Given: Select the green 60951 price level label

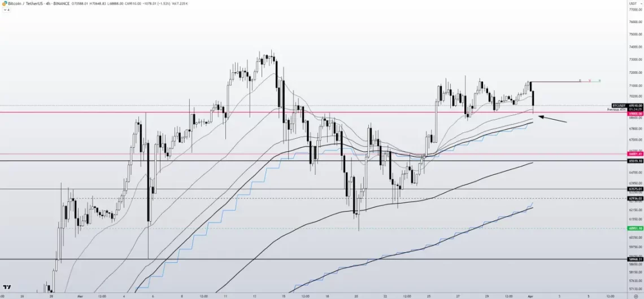Looking at the screenshot, I should [635, 228].
